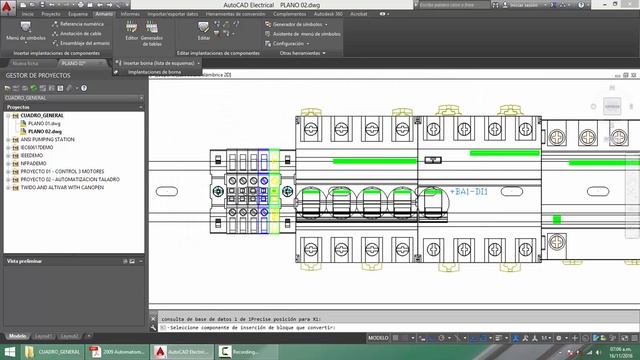Open Generador de tablas tool
Image resolution: width=640 pixels, height=360 pixels.
[x=152, y=34]
